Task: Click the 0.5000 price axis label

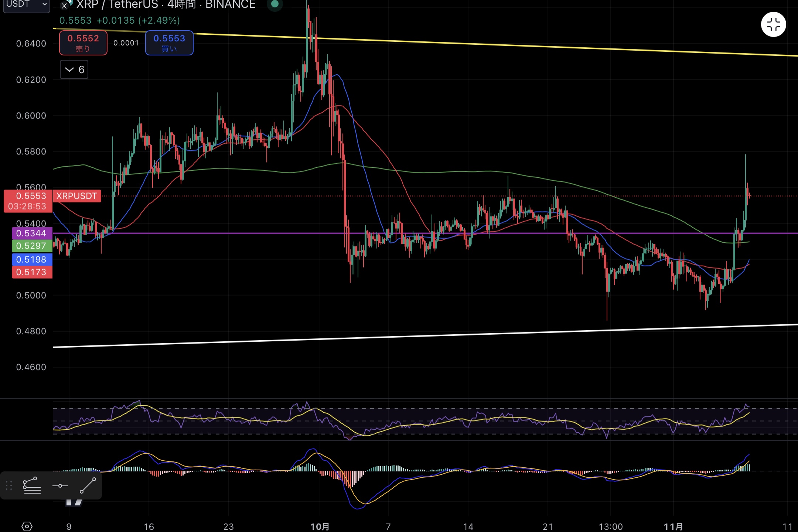Action: pyautogui.click(x=31, y=295)
